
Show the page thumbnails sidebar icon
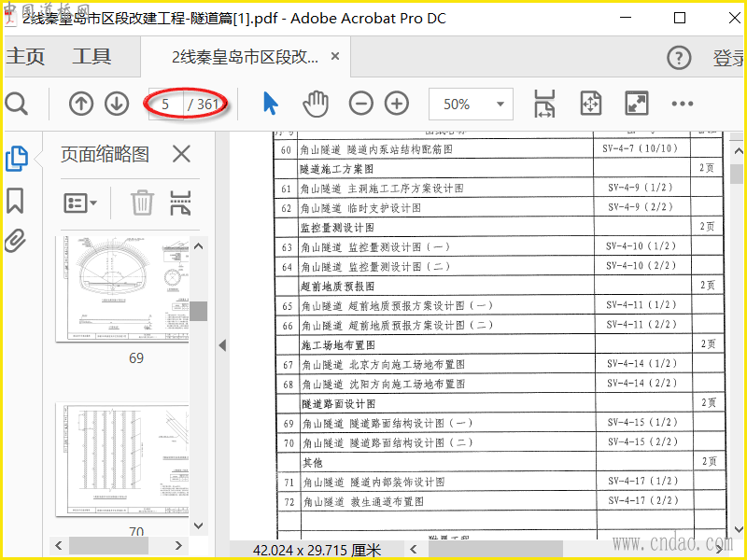(x=17, y=159)
